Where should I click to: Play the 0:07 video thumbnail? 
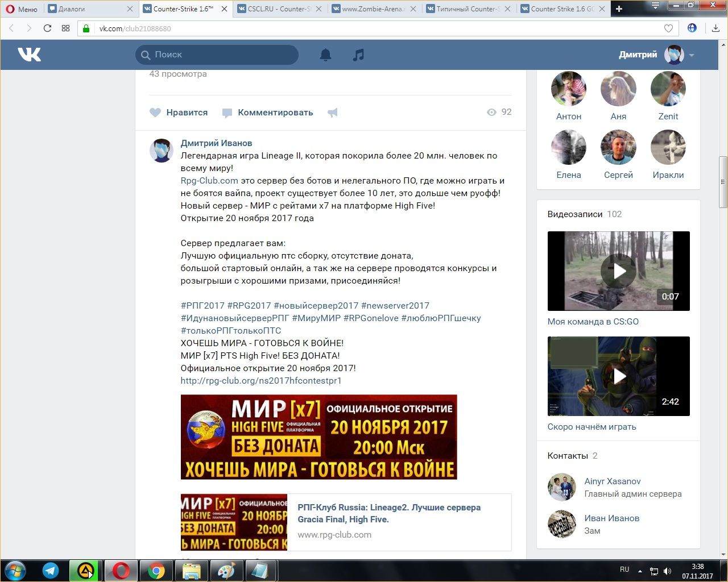coord(619,271)
